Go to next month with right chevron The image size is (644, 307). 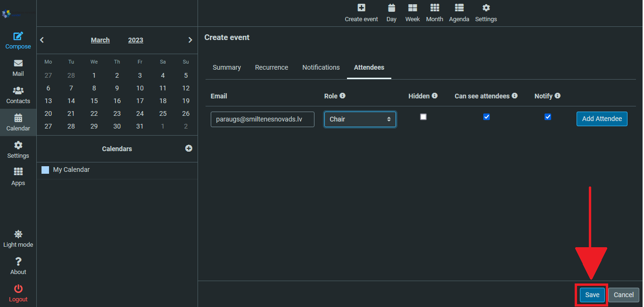tap(190, 40)
